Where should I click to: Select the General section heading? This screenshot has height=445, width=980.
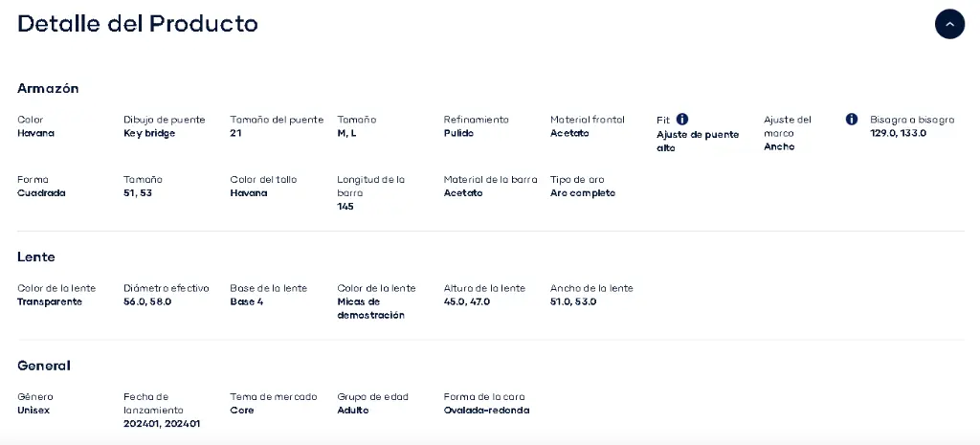coord(44,366)
